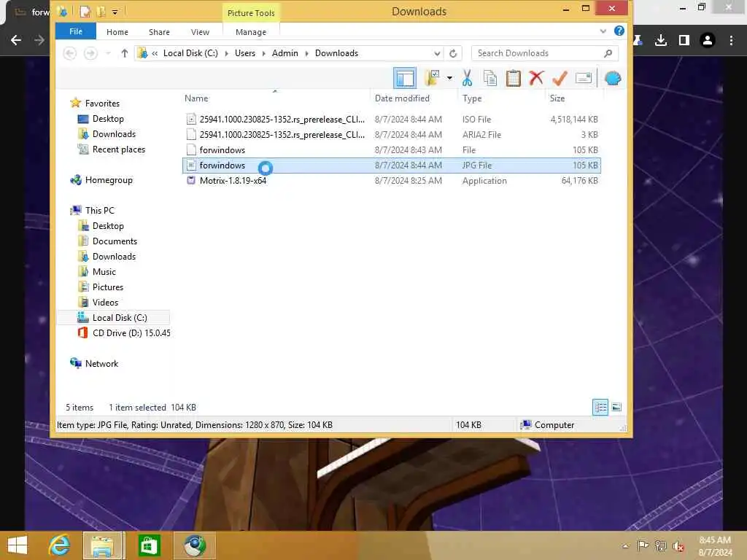Delete selected file with red X icon
Screen dimensions: 747x560
[536, 77]
